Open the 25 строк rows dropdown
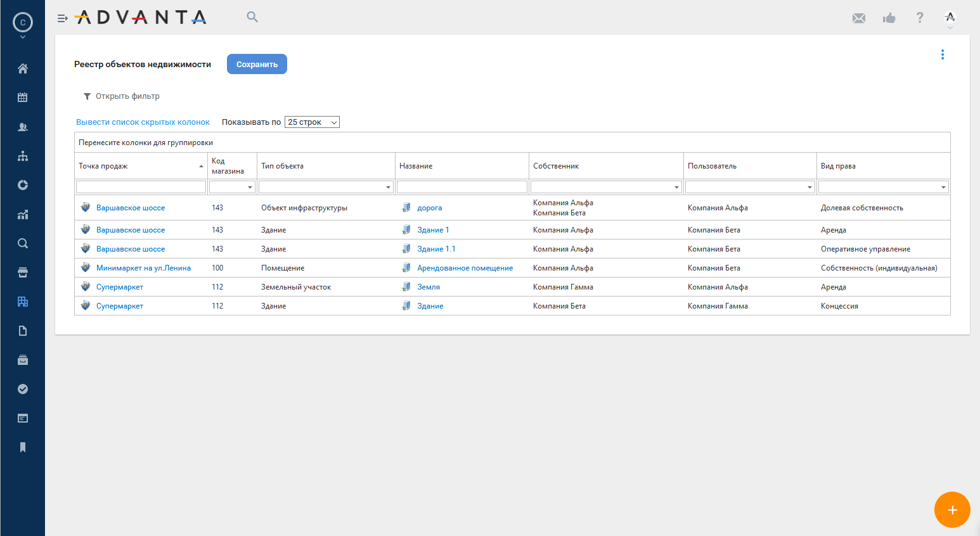 click(312, 122)
